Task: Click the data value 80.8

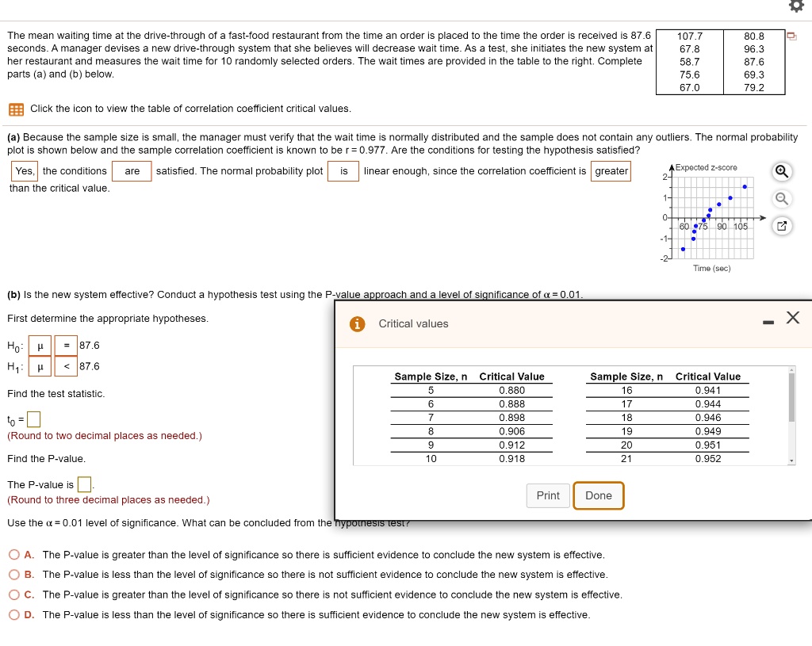Action: point(754,36)
